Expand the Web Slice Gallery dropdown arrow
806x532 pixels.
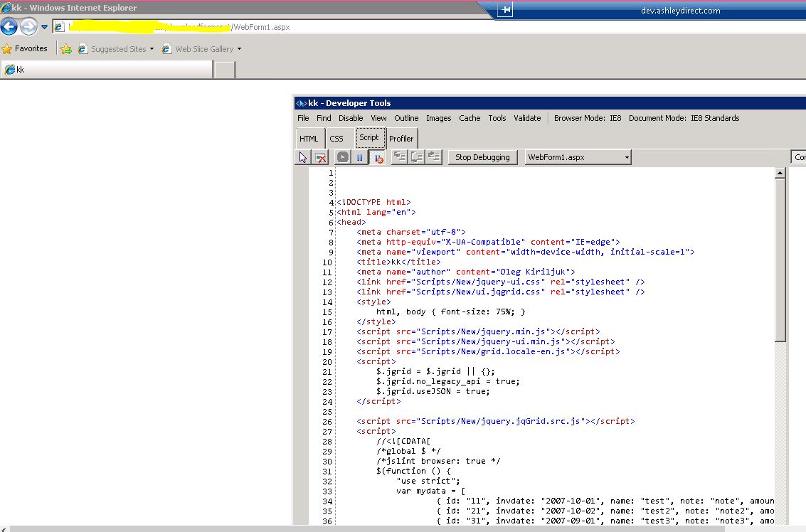(240, 49)
